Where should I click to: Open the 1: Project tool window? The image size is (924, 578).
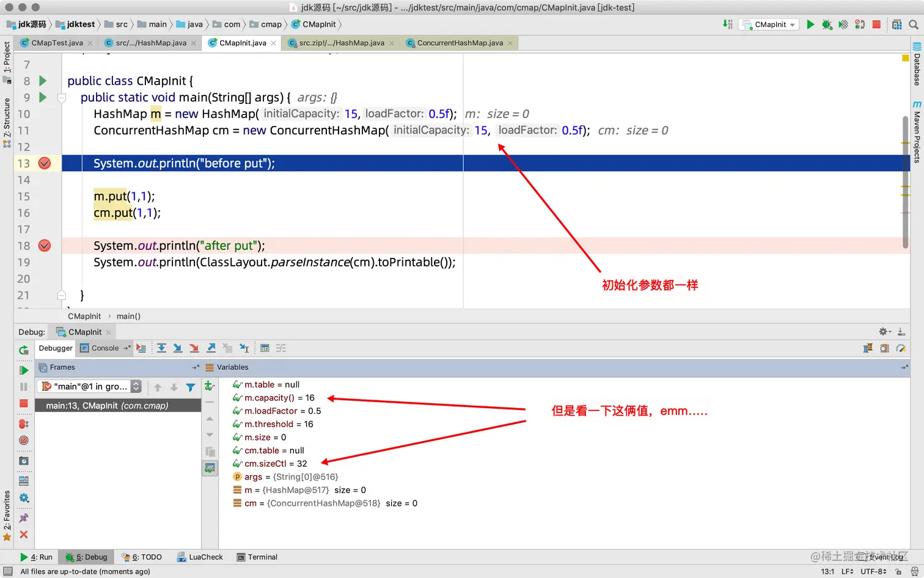pyautogui.click(x=7, y=62)
